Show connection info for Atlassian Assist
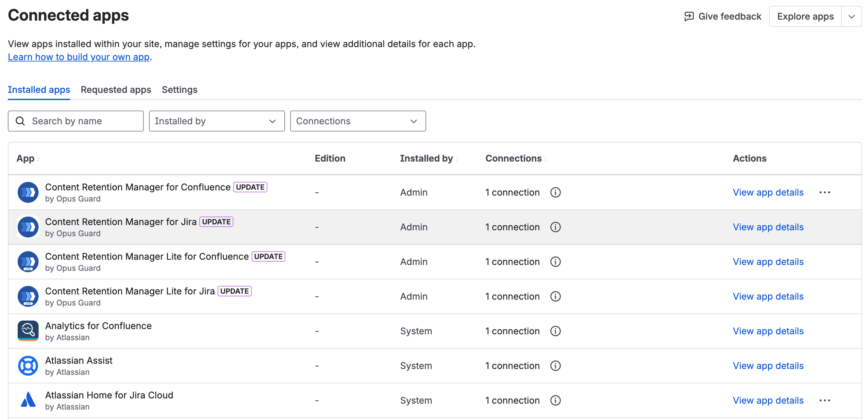The image size is (868, 420). tap(555, 366)
